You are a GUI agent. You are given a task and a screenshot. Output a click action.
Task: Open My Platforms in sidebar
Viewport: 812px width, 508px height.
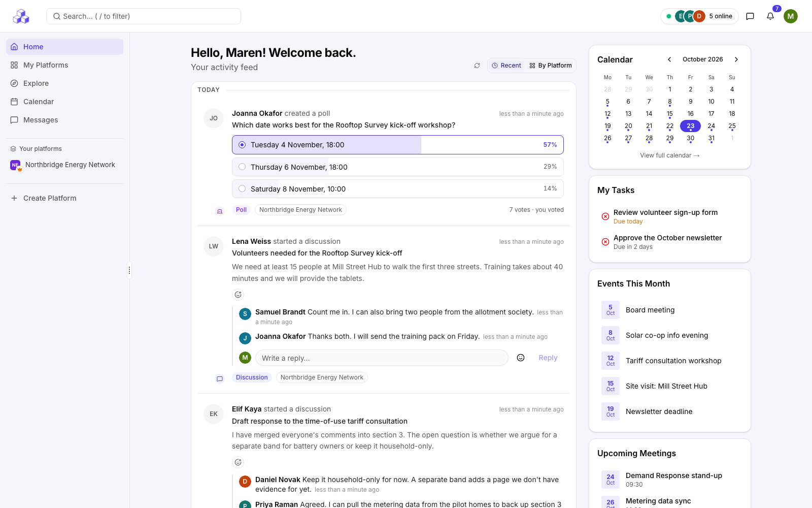point(64,65)
